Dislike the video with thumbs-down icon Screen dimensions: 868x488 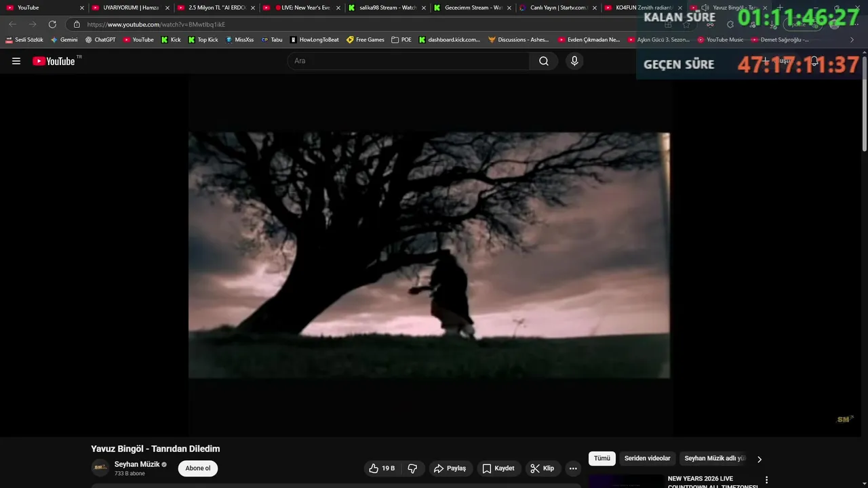pyautogui.click(x=412, y=468)
